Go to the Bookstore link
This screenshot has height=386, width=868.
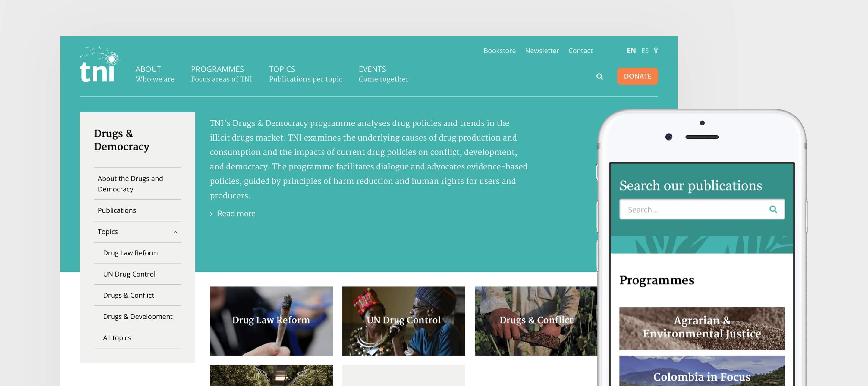(x=499, y=51)
